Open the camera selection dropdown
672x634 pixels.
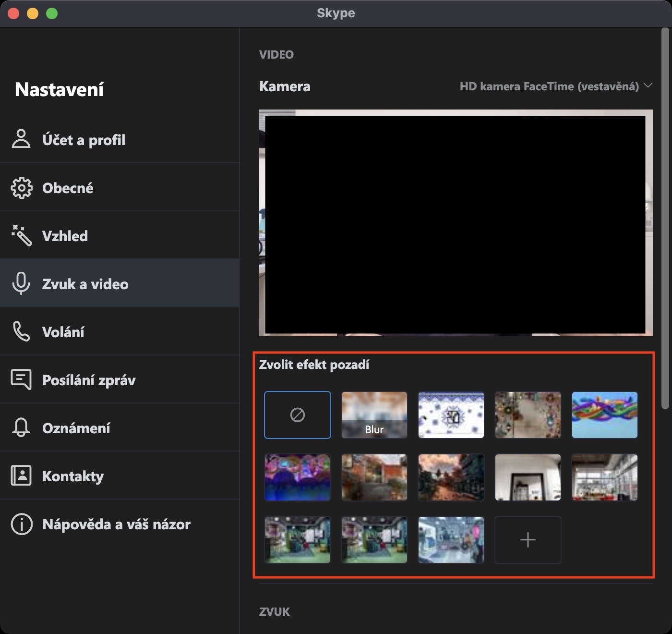pos(549,86)
